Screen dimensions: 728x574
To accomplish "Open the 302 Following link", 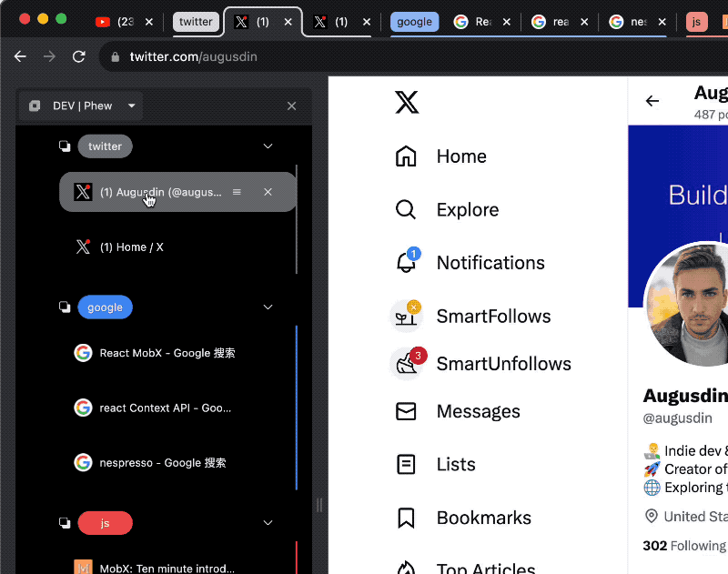I will pos(684,545).
